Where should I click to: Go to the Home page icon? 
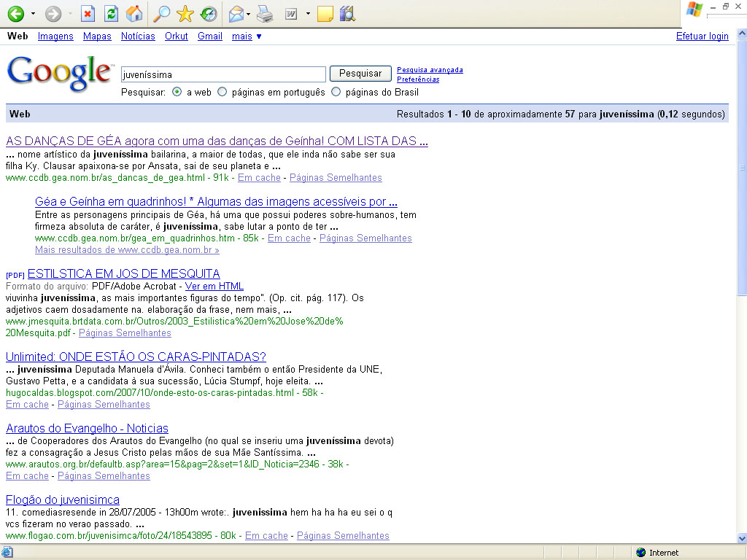(x=133, y=13)
